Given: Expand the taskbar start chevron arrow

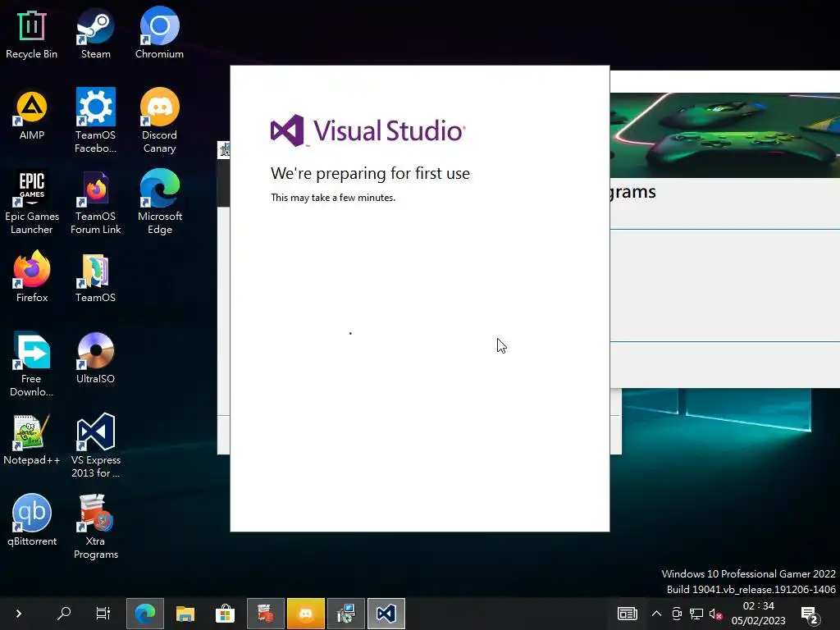Looking at the screenshot, I should (x=19, y=614).
